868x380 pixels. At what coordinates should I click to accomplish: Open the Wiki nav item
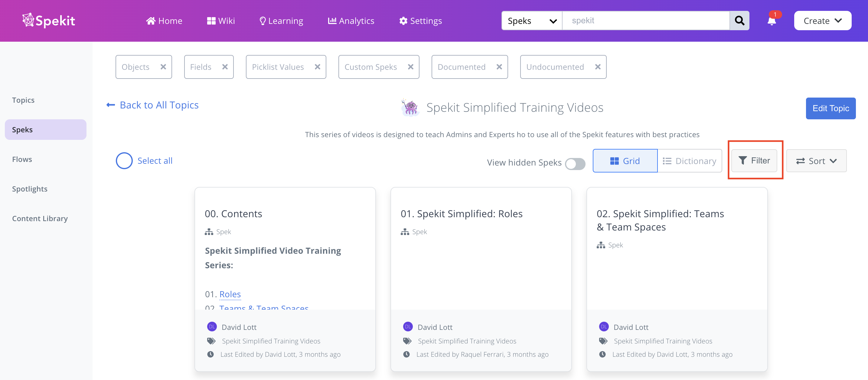point(221,21)
